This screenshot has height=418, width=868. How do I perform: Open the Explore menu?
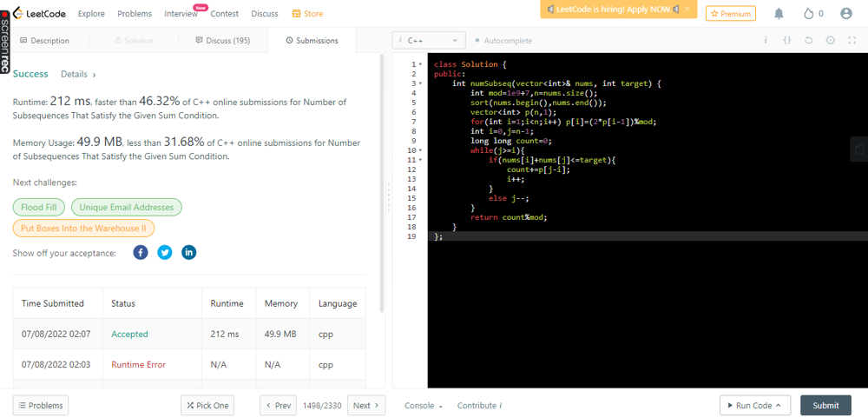[x=91, y=13]
